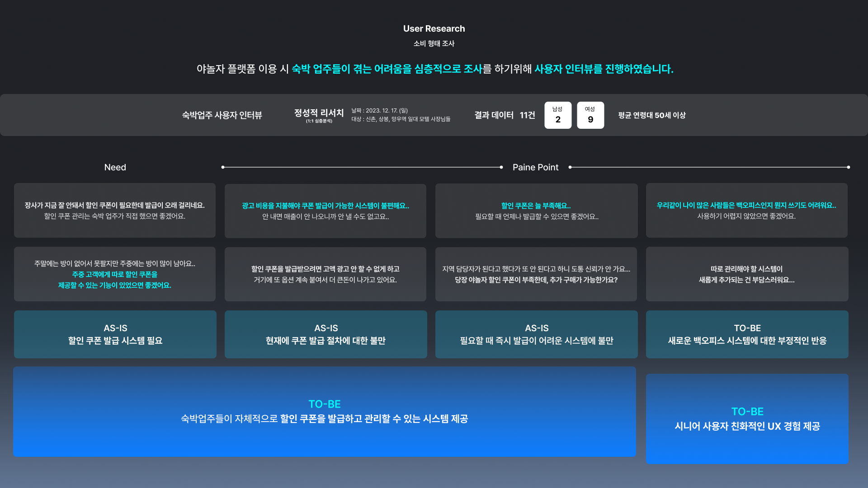Select the AS-IS "할인 쿠폰 발급 시스템 필요" card
868x488 pixels.
tap(115, 334)
